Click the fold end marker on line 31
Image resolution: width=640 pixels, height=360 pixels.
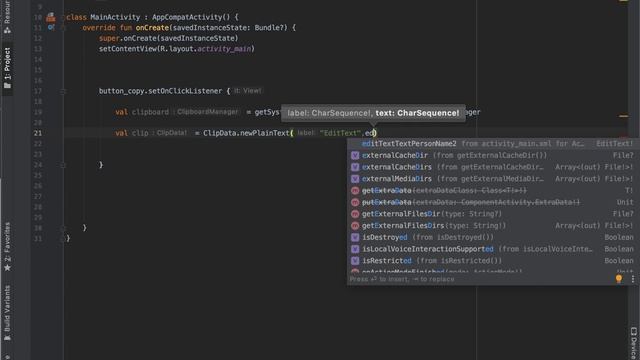coord(63,238)
